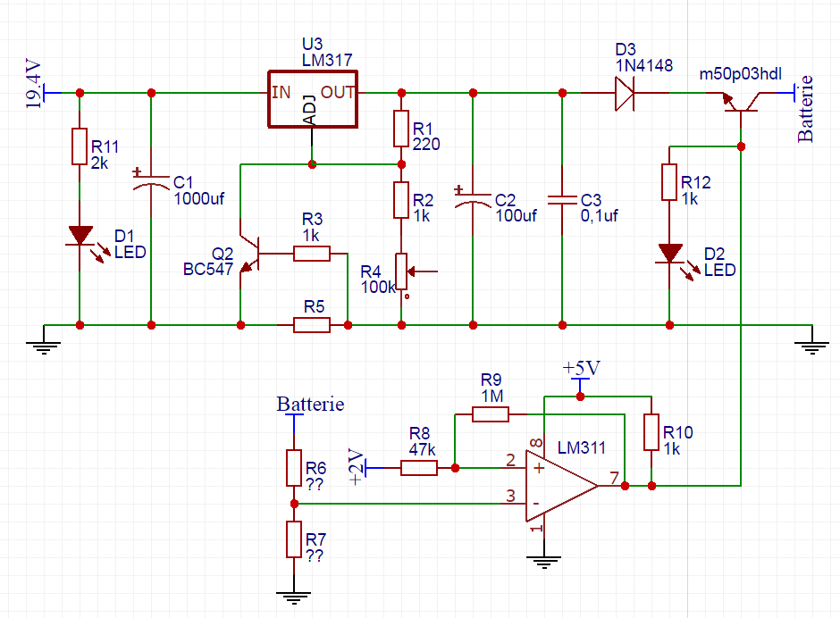Click the '47k' value of R8
Screen dimensions: 840x618
coord(423,450)
